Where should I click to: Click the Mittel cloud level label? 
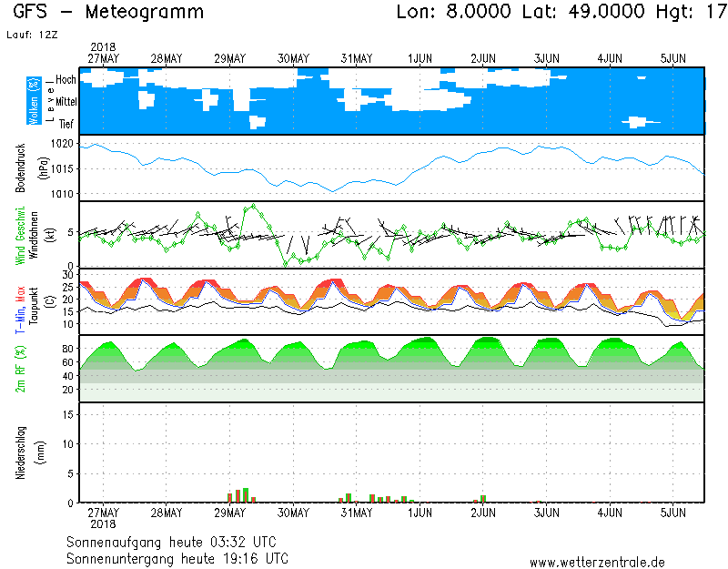[66, 103]
